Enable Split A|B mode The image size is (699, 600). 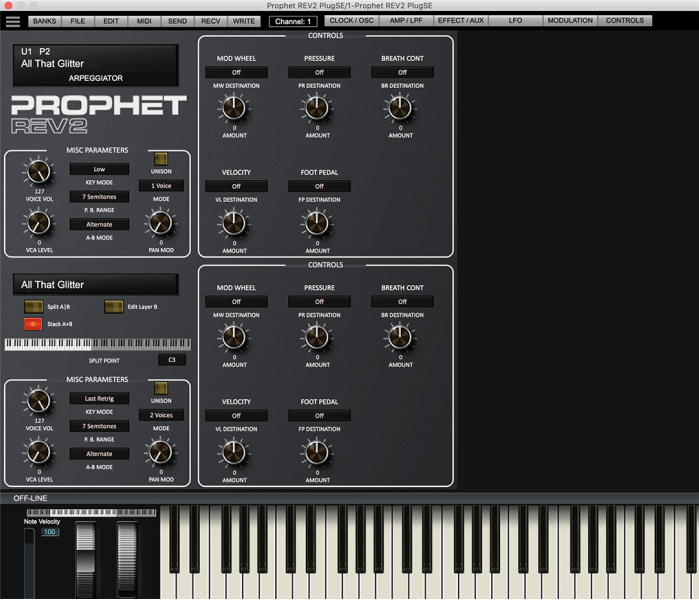click(x=33, y=307)
